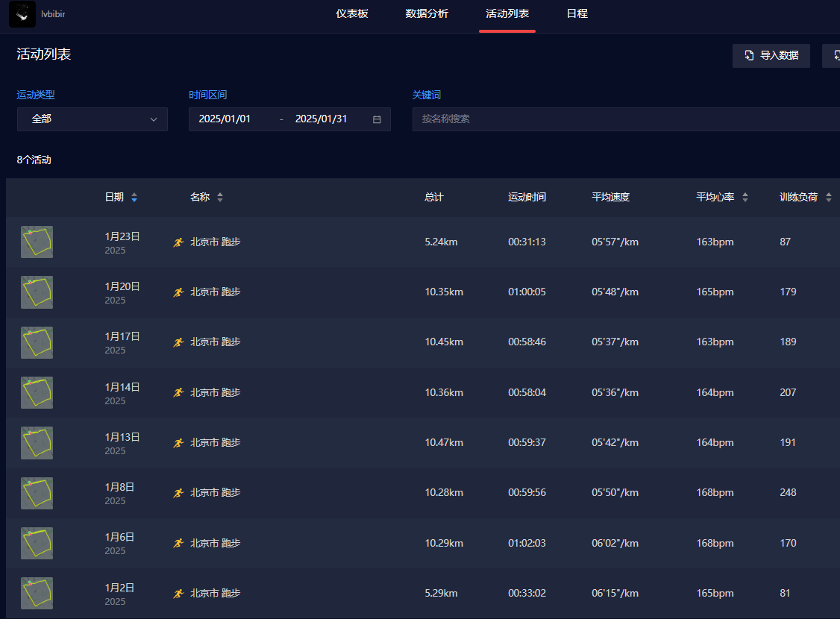Select start date 2025/01/01 field

[x=225, y=119]
